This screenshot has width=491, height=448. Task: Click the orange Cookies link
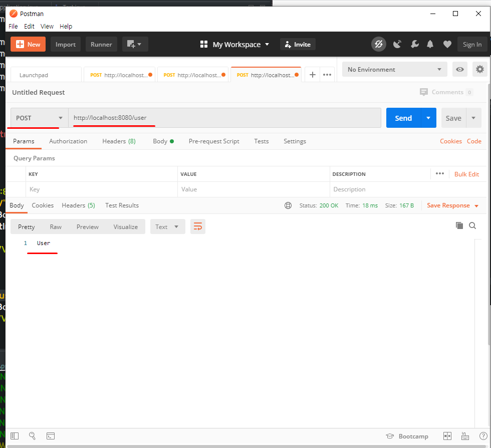450,141
